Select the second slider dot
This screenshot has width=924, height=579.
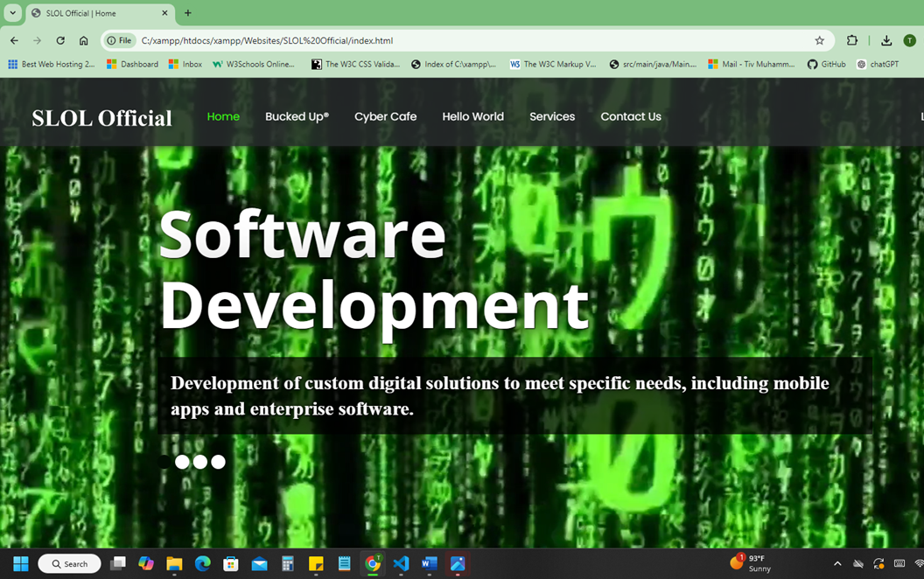tap(182, 462)
